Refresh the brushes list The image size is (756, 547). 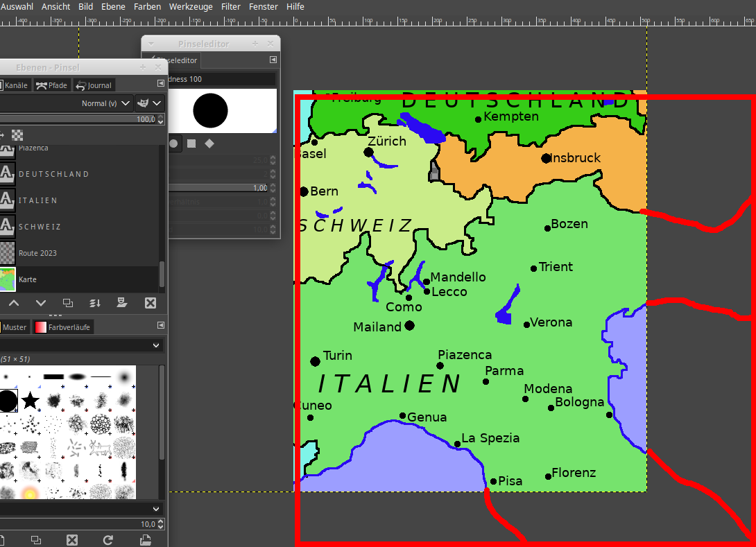point(108,539)
